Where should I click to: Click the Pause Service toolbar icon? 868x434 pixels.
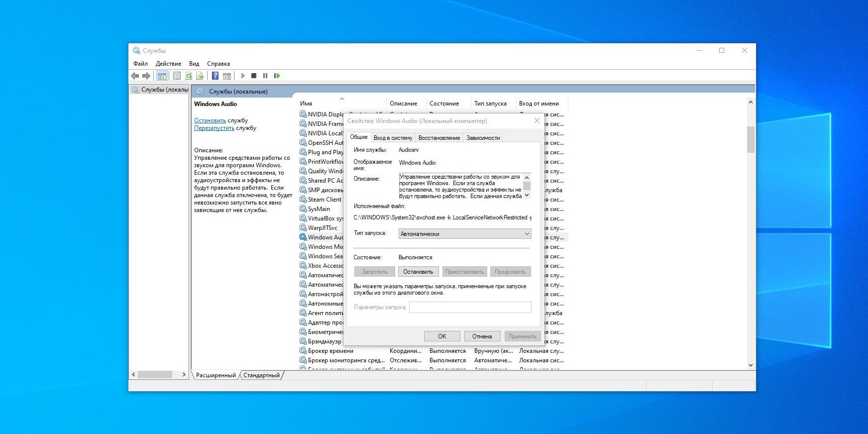pos(265,76)
